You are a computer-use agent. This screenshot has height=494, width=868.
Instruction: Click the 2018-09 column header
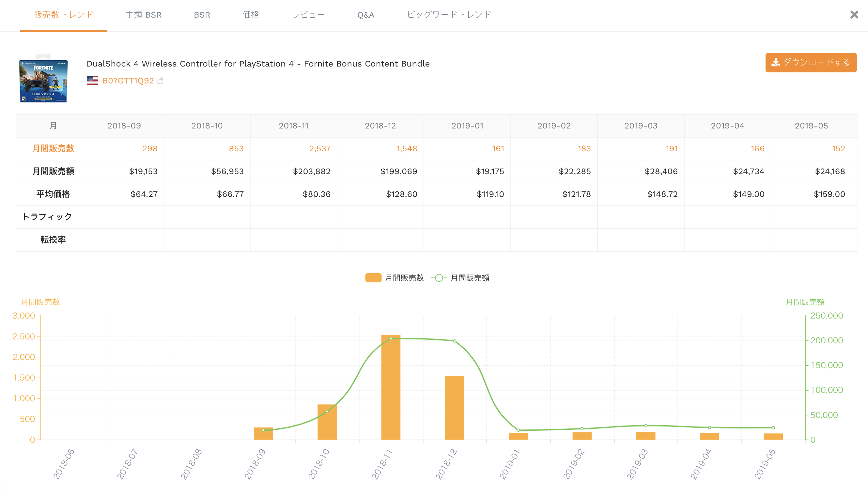click(121, 126)
